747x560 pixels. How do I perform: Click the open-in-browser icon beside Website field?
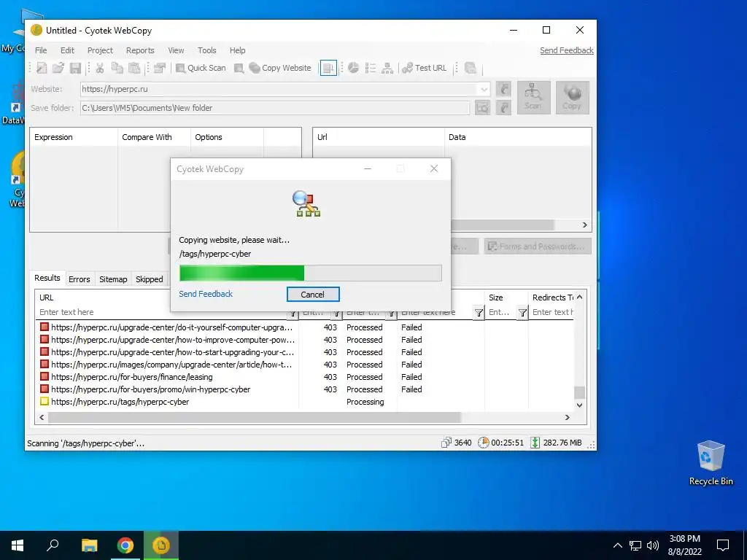pos(503,89)
